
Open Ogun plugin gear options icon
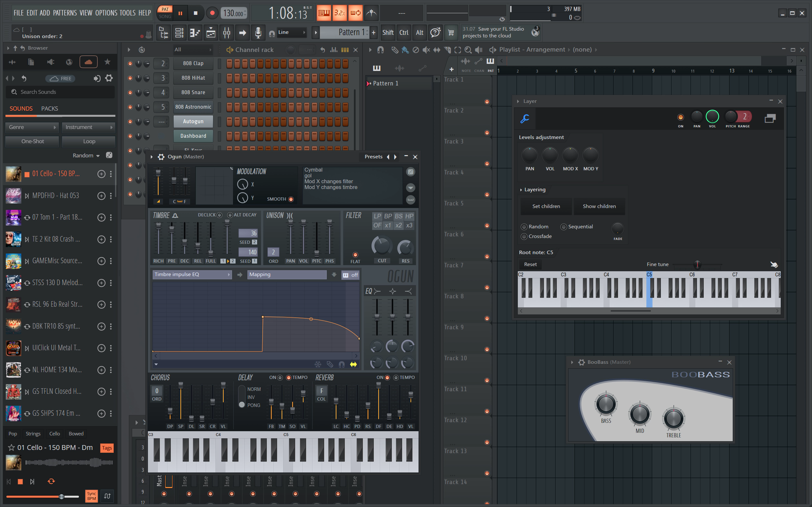point(161,157)
